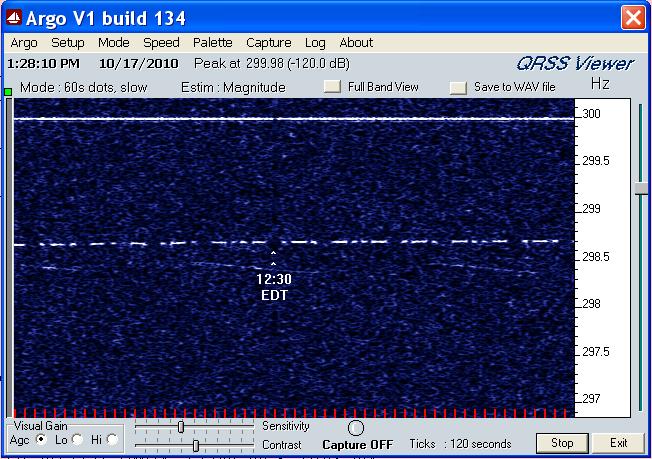
Task: Click the 12:30 EDT label on spectrogram
Action: (274, 287)
